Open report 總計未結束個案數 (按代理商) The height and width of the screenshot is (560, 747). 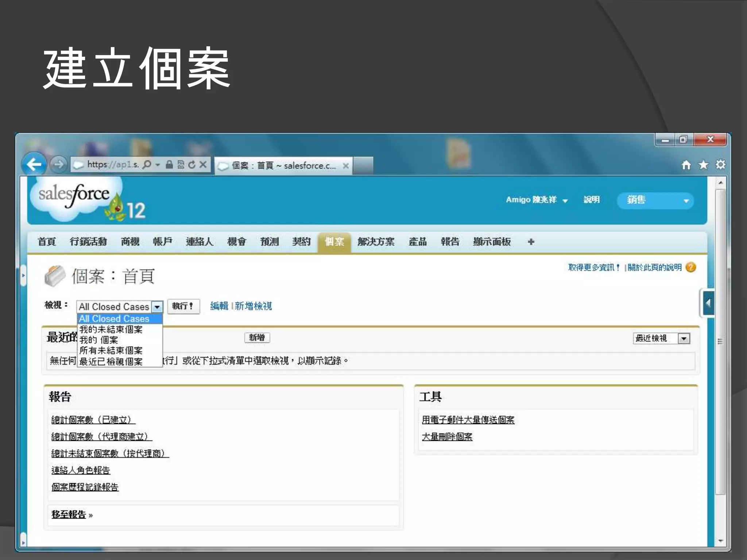click(x=110, y=454)
